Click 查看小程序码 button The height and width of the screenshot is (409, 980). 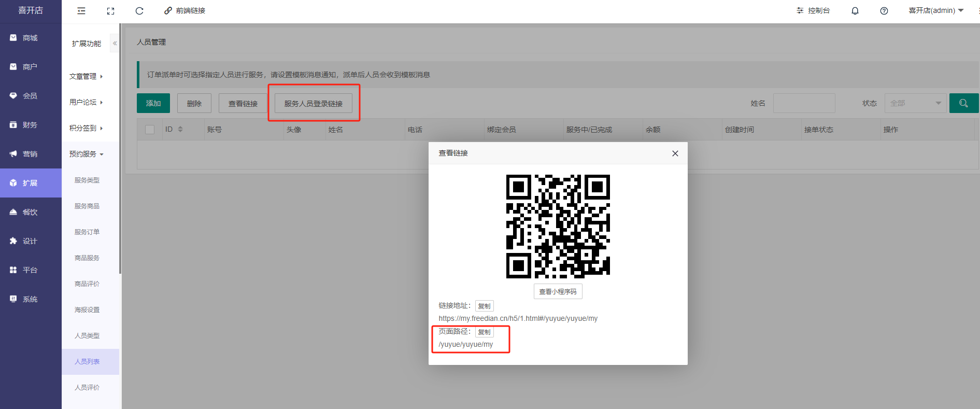tap(558, 291)
